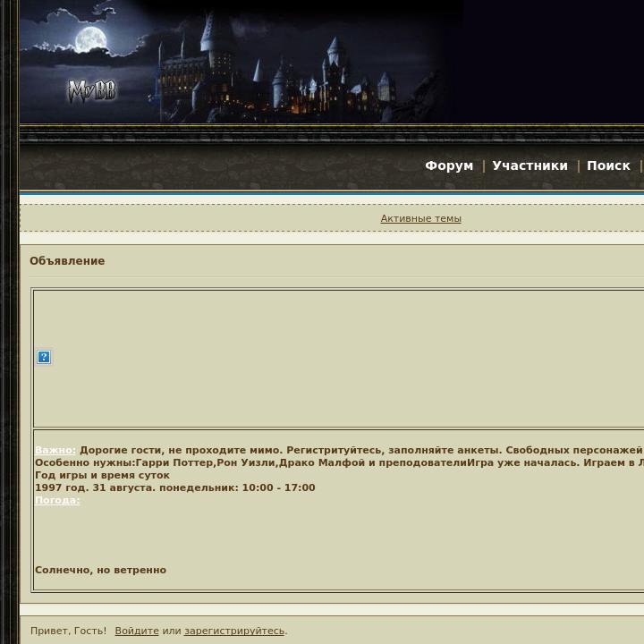Screen dimensions: 644x644
Task: Open the Форум menu item
Action: point(449,165)
